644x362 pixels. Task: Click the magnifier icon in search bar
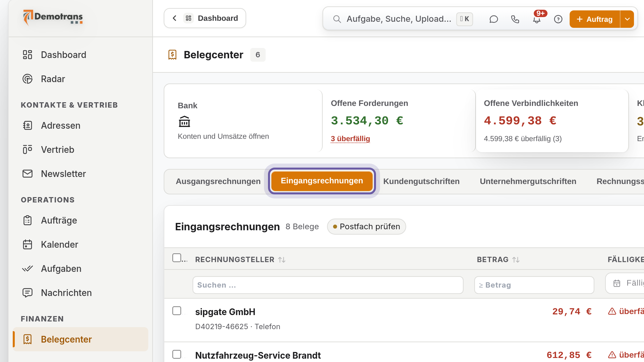pyautogui.click(x=337, y=19)
